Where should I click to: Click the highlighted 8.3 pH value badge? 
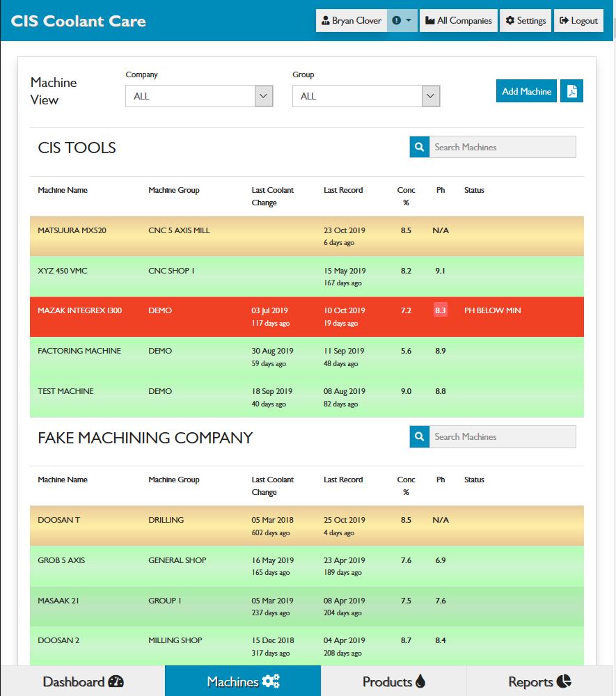coord(440,310)
